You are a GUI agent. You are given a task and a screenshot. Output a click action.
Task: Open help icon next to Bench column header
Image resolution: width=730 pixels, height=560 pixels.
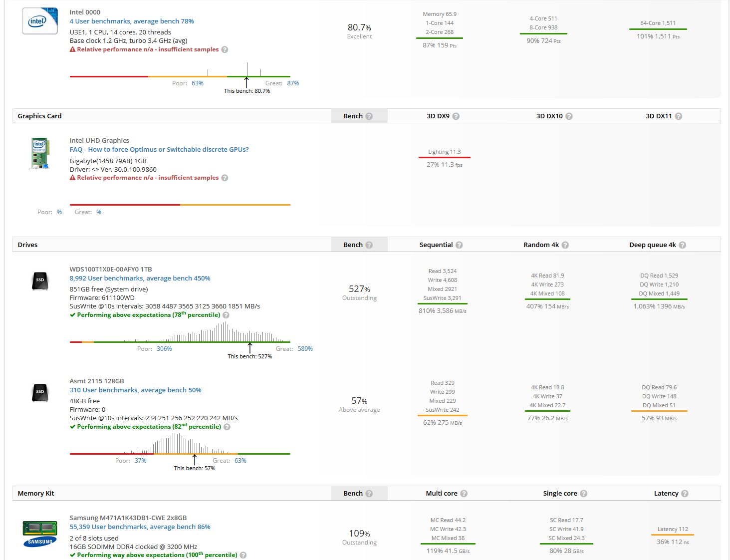[x=369, y=116]
